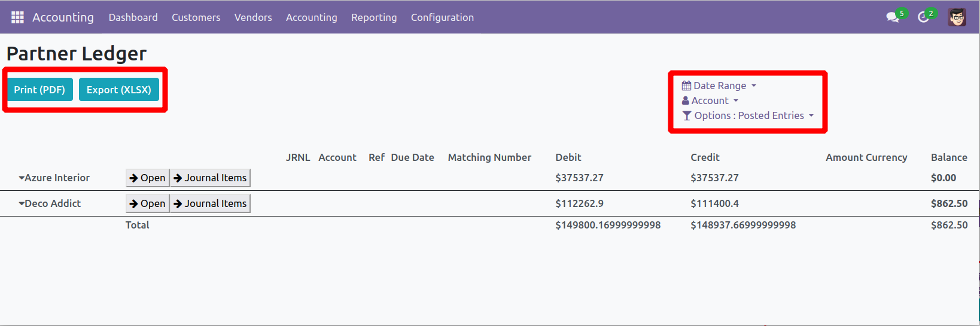Image resolution: width=980 pixels, height=326 pixels.
Task: Click the user avatar picture
Action: coord(957,17)
